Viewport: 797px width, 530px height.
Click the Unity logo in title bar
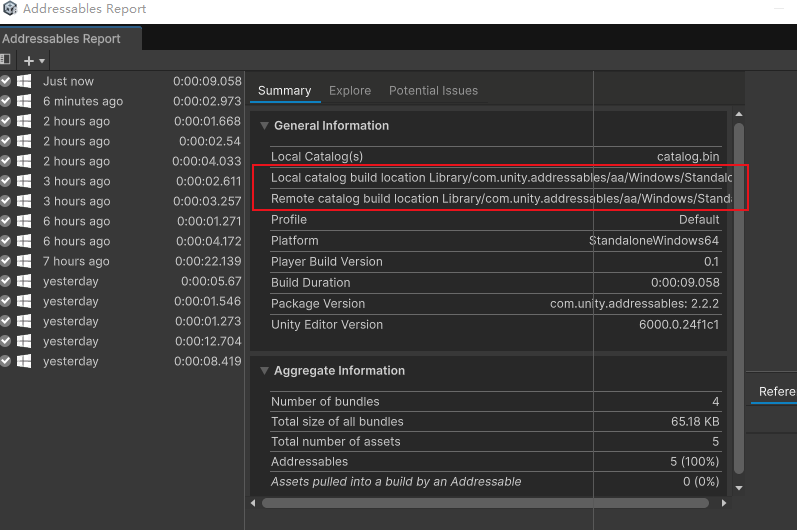coord(10,9)
